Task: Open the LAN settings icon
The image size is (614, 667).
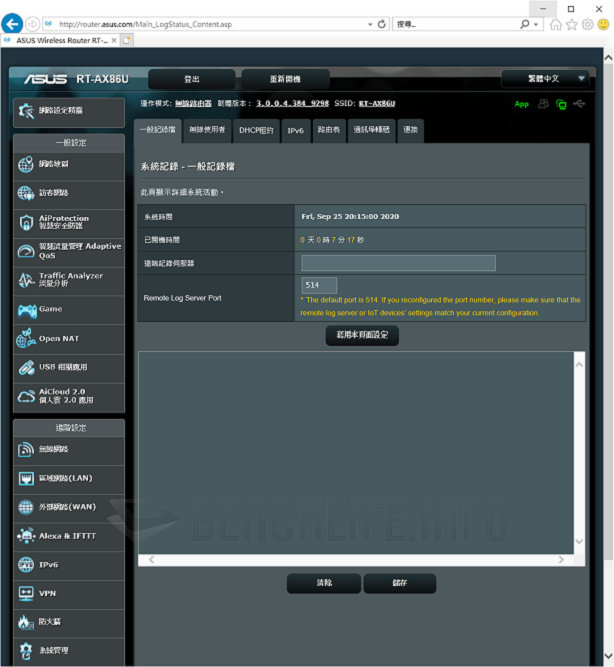Action: click(26, 479)
